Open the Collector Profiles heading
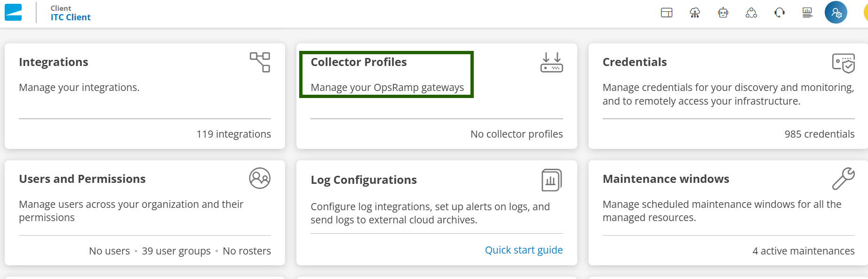Viewport: 868px width, 279px height. click(358, 62)
